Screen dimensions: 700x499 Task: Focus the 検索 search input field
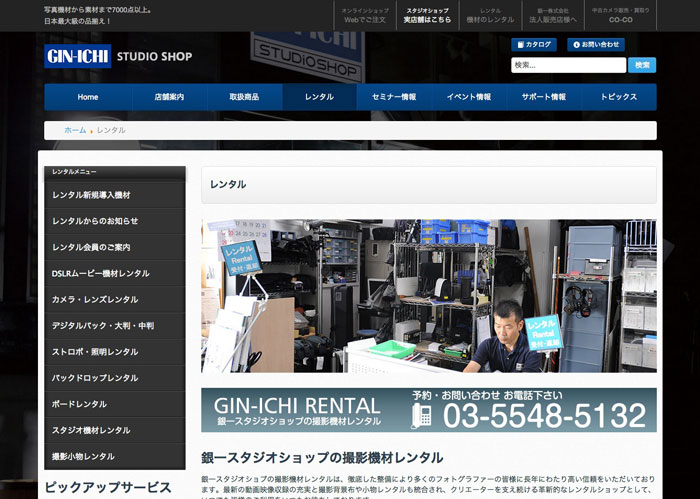pos(568,65)
